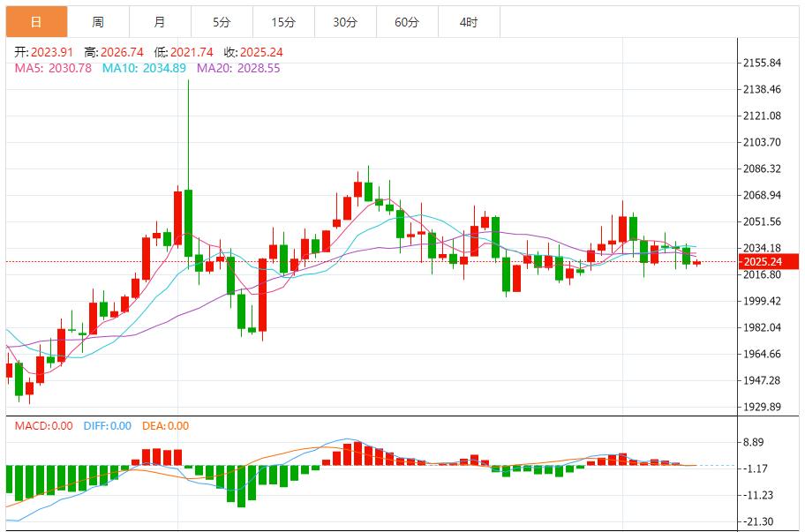The image size is (805, 532).
Task: Click the 1999.42 price axis label
Action: pos(763,301)
